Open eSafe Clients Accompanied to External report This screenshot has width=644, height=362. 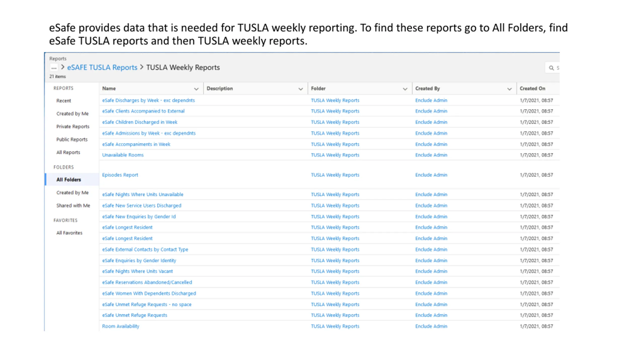click(x=143, y=111)
